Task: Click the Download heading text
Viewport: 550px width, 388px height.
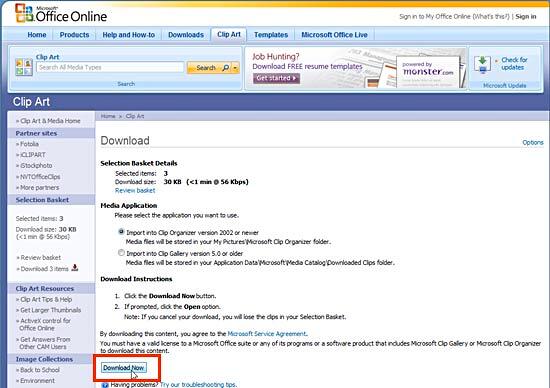Action: coord(125,141)
